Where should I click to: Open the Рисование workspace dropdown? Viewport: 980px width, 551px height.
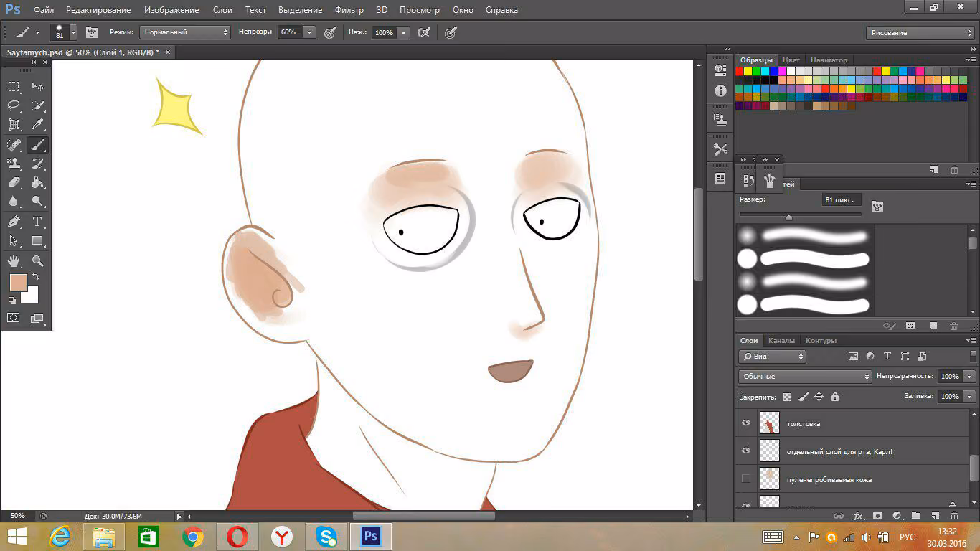[x=920, y=33]
